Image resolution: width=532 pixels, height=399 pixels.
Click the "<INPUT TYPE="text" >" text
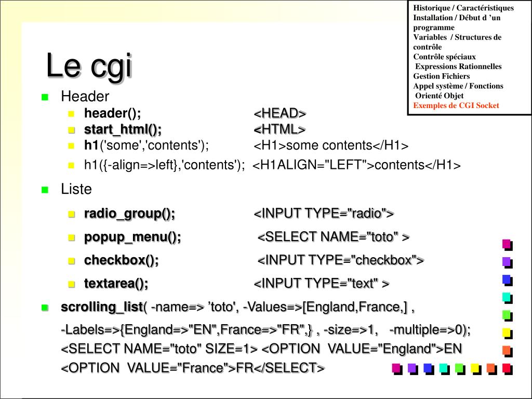321,283
